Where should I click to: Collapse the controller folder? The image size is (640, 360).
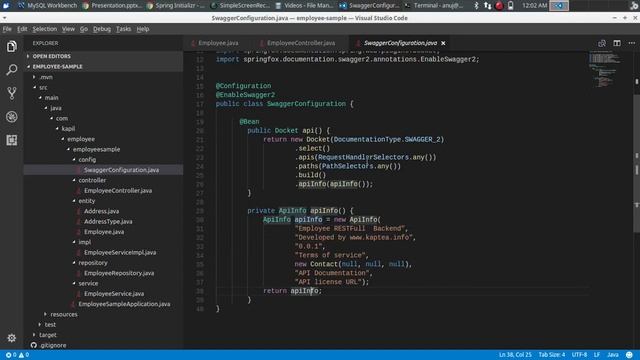coord(92,180)
